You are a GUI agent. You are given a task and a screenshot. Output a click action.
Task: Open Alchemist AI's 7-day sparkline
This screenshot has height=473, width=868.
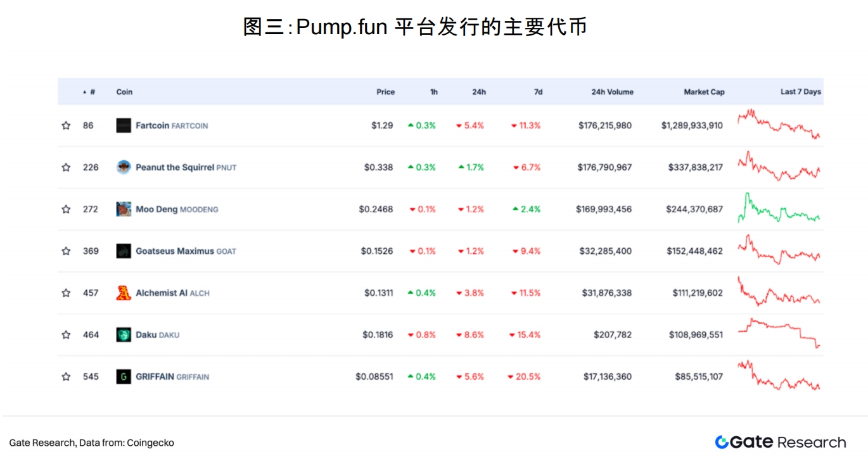click(779, 291)
